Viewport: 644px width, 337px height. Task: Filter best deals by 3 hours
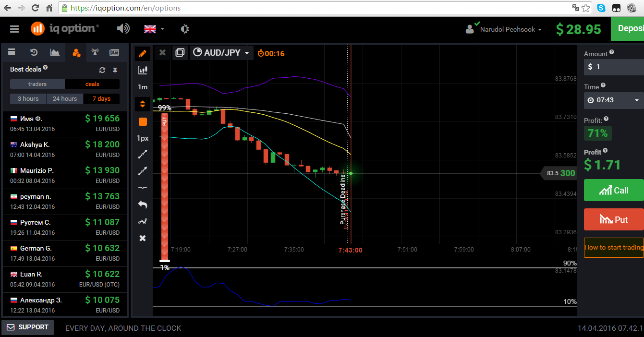click(x=28, y=99)
